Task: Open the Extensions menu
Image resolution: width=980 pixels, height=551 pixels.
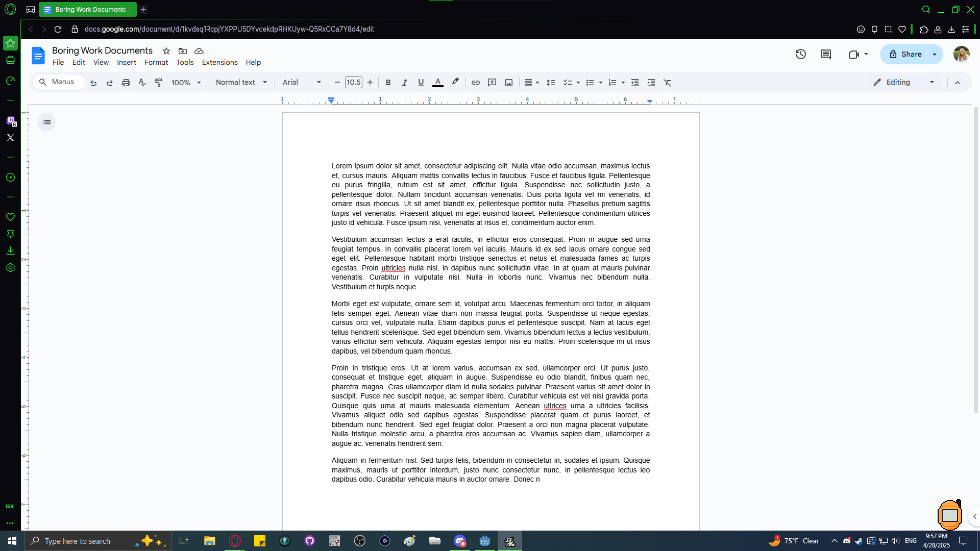Action: coord(219,62)
